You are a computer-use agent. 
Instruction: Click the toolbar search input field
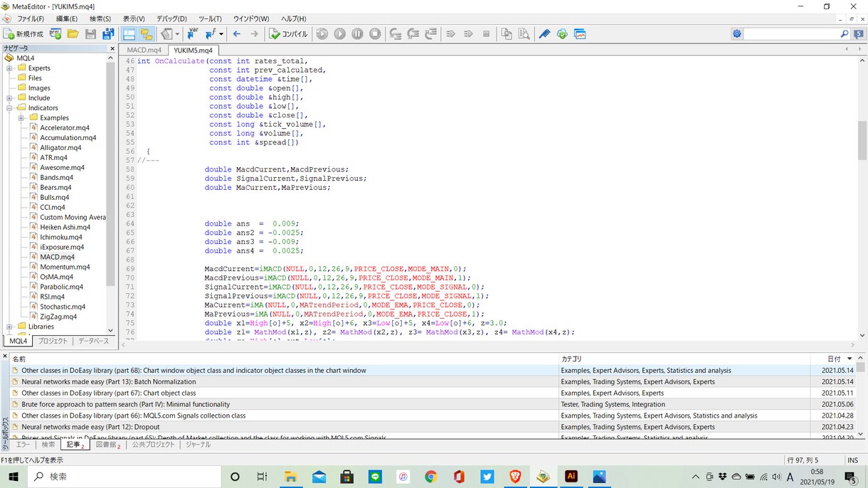791,33
